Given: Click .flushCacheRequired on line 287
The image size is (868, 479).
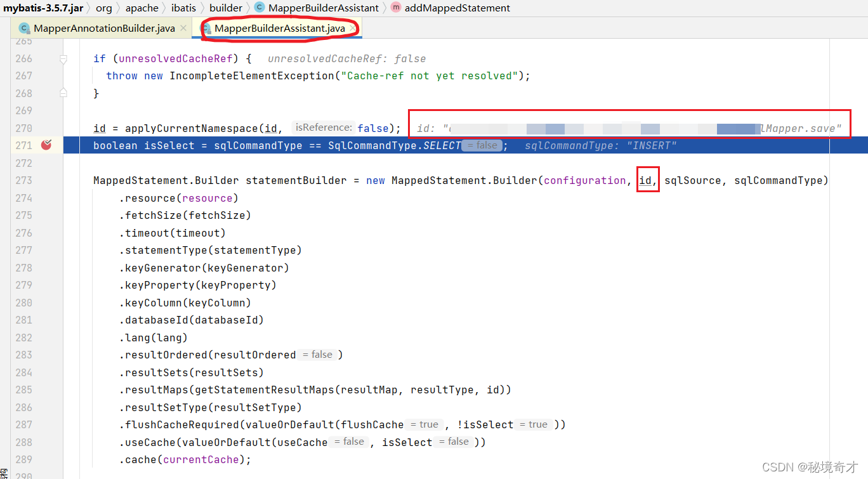Looking at the screenshot, I should coord(178,425).
